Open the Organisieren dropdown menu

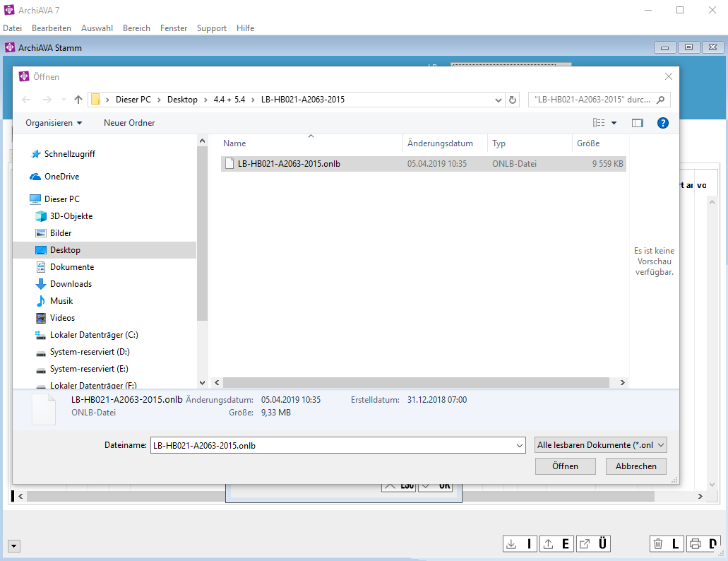click(54, 123)
